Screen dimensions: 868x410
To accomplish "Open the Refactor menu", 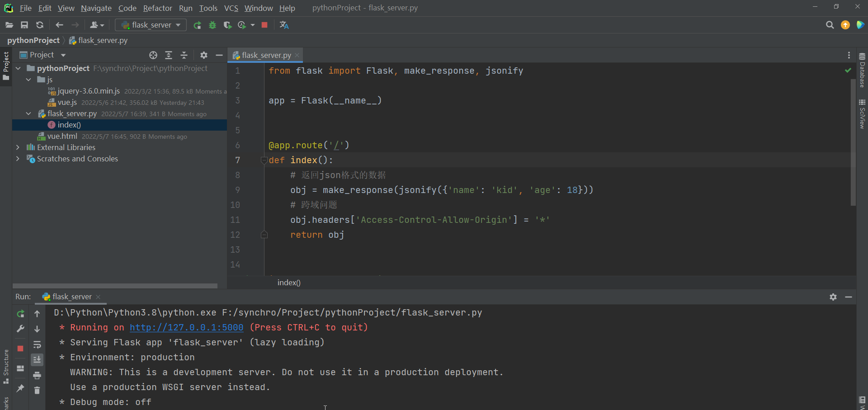I will (157, 8).
